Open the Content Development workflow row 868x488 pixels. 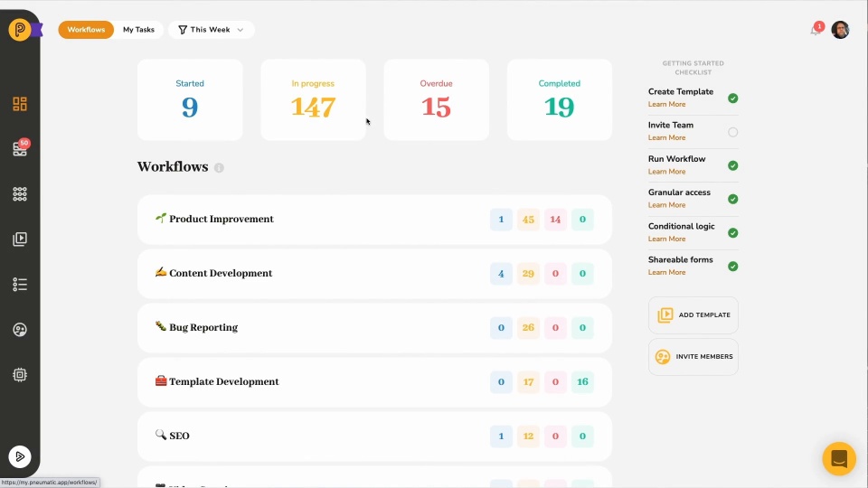point(374,273)
